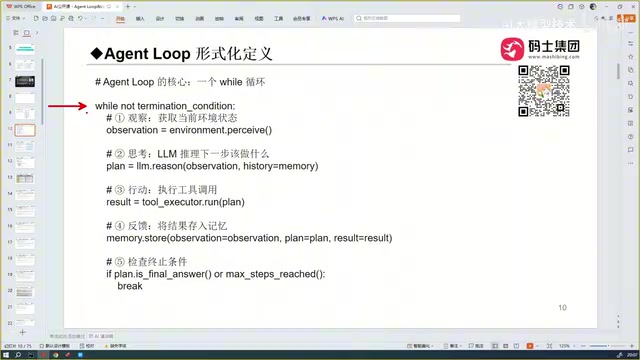Switch to the WPS Office home tab
Screen dimensions: 640x360
(x=21, y=7)
